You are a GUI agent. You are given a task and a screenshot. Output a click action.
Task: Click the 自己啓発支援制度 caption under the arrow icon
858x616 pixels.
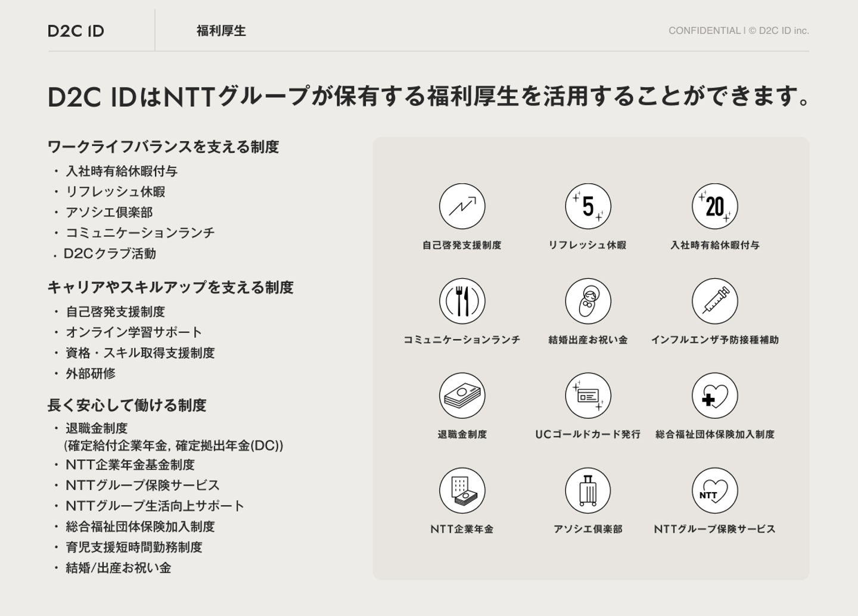point(462,245)
